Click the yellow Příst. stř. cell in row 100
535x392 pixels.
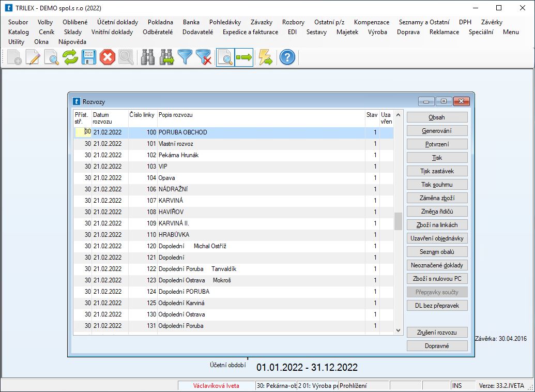[83, 132]
